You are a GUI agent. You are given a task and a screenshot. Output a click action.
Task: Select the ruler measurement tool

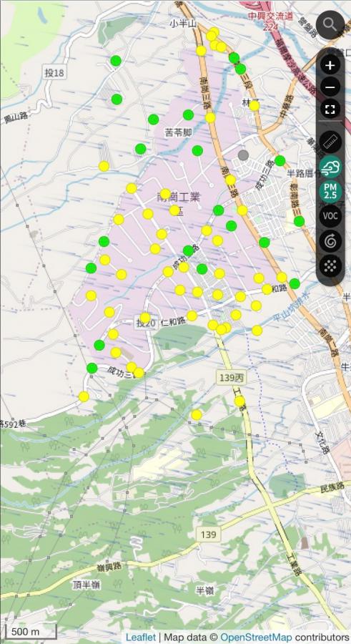330,142
